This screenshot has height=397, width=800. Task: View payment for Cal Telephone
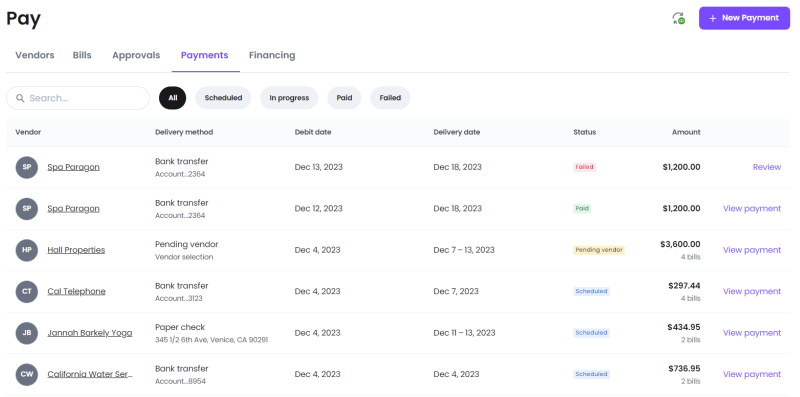click(752, 291)
